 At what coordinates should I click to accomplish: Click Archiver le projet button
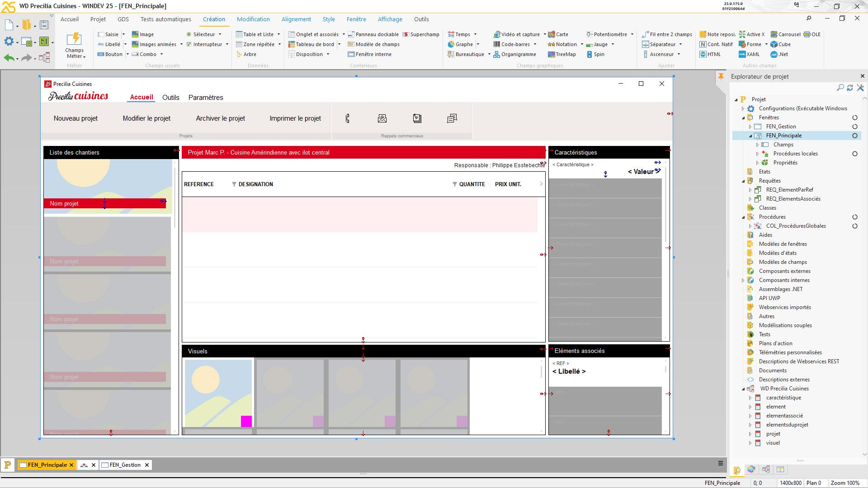220,118
